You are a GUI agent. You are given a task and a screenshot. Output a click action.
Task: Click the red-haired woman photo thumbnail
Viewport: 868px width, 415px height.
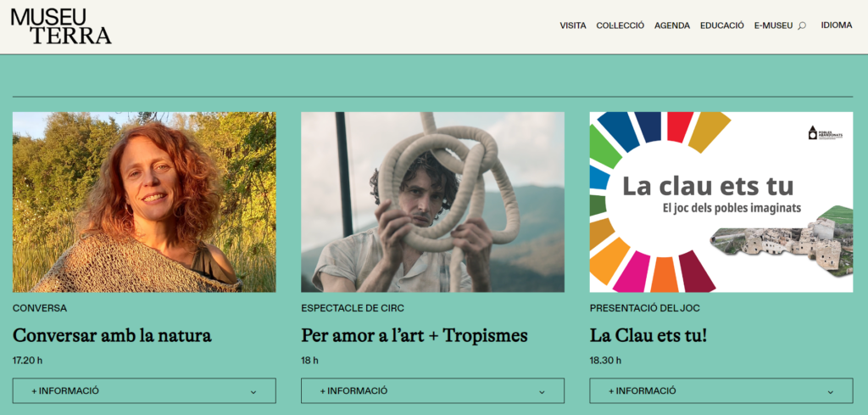pos(144,202)
